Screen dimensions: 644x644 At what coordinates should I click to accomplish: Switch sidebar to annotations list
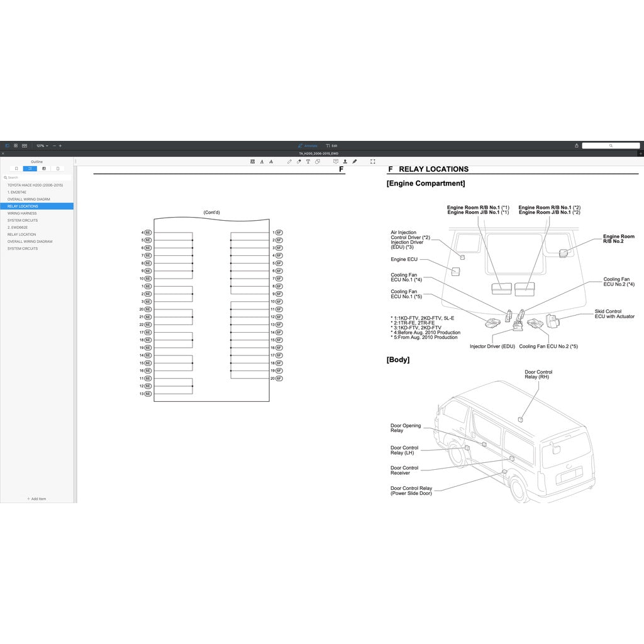pyautogui.click(x=44, y=169)
